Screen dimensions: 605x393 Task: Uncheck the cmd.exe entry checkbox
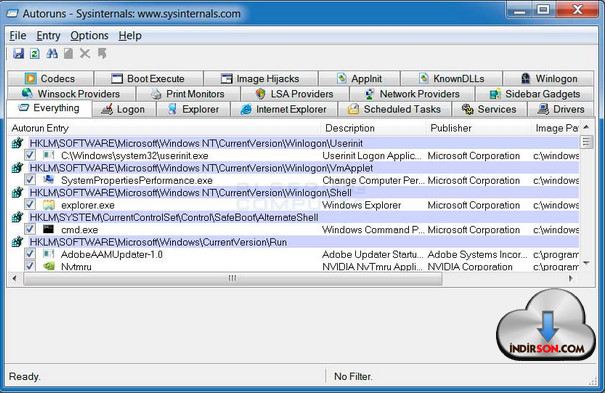pyautogui.click(x=30, y=229)
